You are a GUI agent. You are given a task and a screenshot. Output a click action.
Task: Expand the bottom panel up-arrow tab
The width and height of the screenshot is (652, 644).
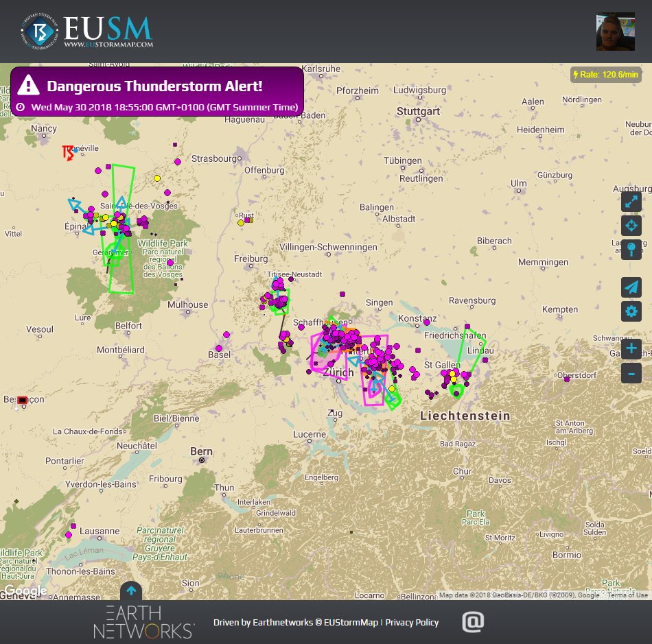point(131,591)
